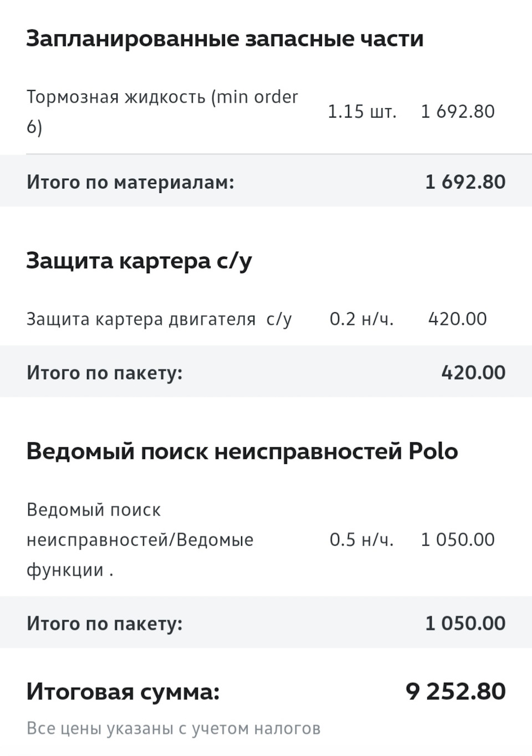
Task: Click the heading "Запланированные запасные части"
Action: coord(224,39)
